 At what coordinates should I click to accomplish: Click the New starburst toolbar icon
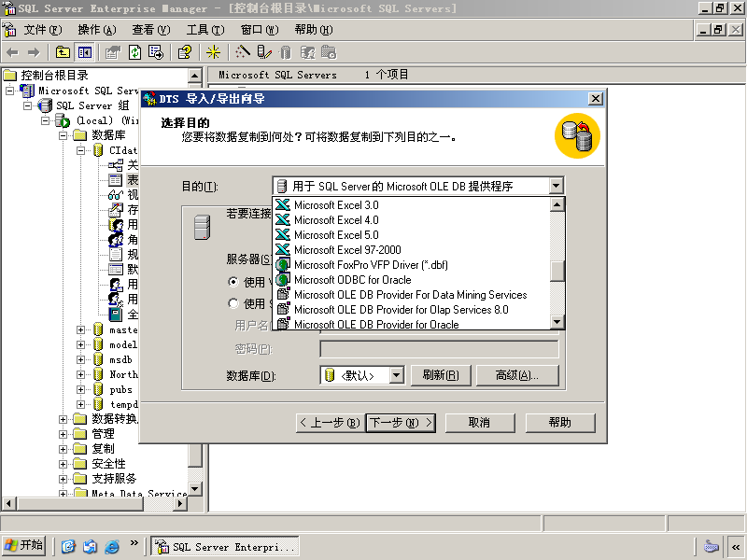tap(213, 52)
